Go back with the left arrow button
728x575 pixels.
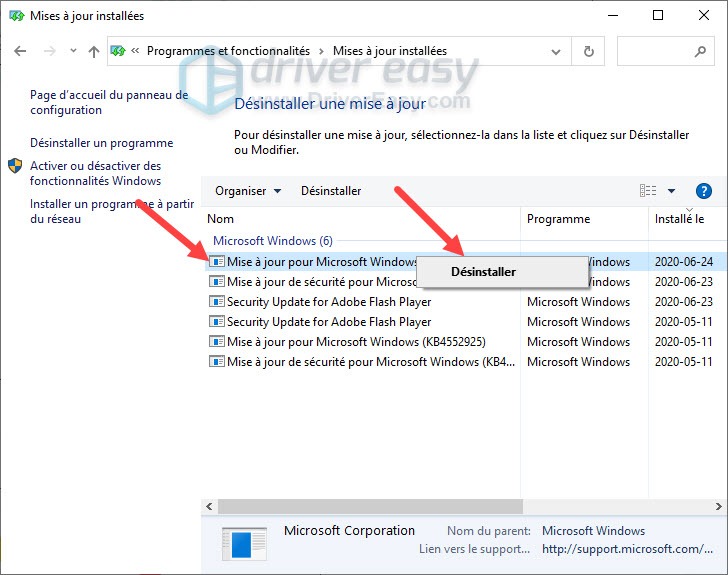(x=20, y=51)
